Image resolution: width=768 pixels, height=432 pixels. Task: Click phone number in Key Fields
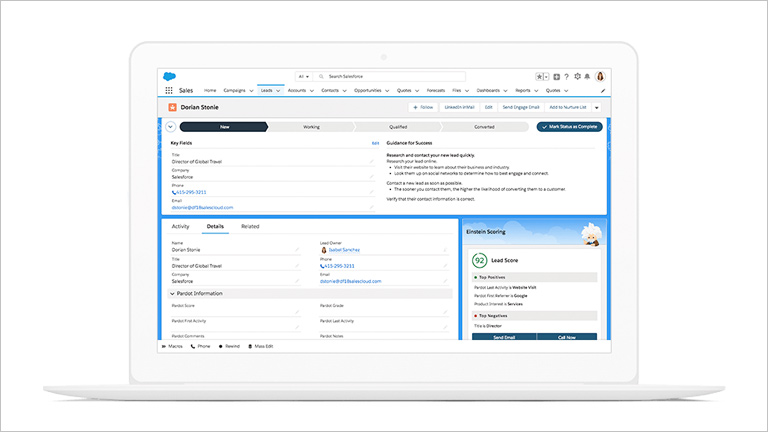point(189,192)
